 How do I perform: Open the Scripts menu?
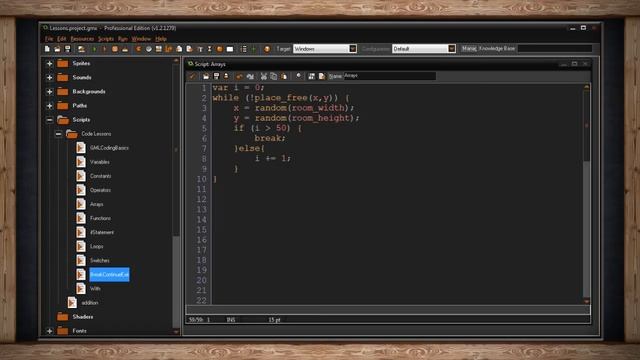coord(106,39)
